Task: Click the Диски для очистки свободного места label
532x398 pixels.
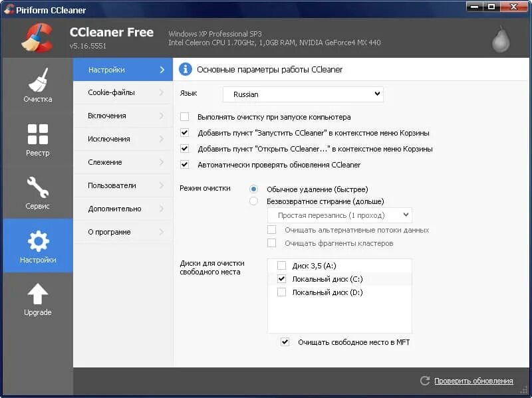Action: (x=212, y=268)
